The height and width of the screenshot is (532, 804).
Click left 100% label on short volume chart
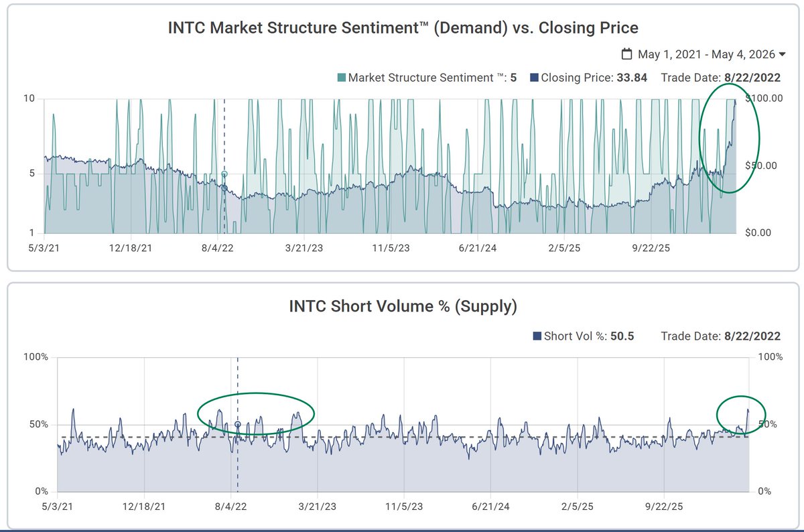36,357
